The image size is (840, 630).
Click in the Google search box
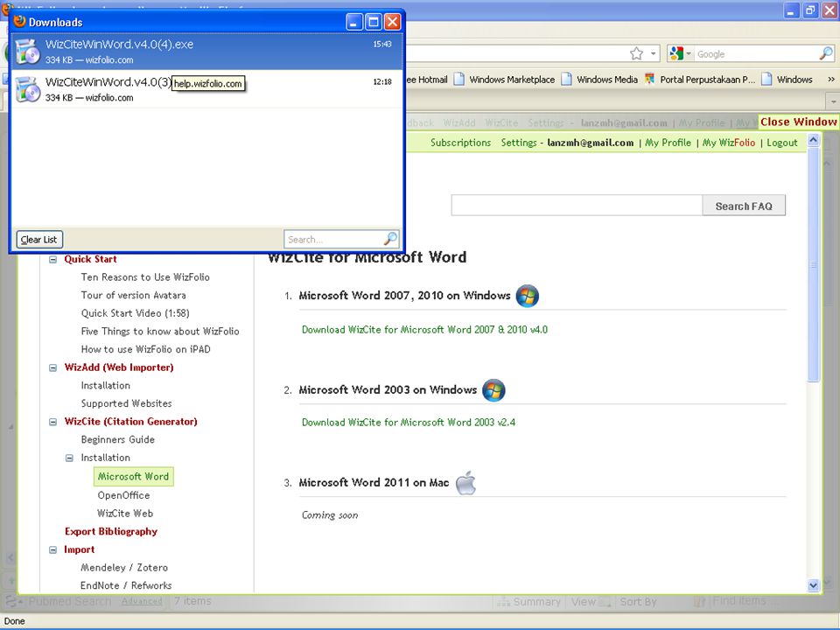[x=756, y=53]
